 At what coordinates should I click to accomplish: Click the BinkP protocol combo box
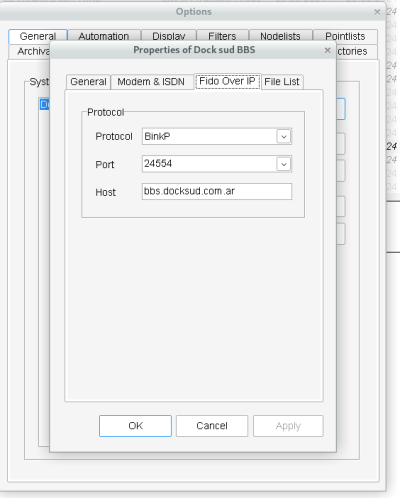pyautogui.click(x=217, y=136)
